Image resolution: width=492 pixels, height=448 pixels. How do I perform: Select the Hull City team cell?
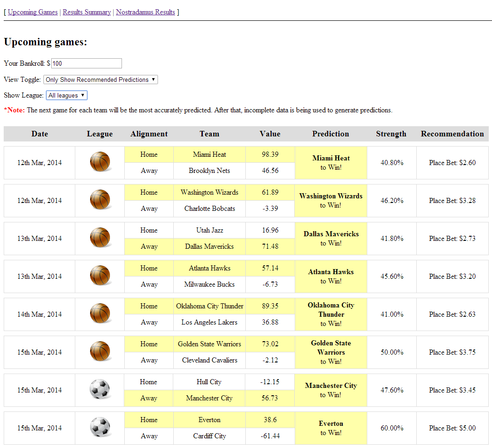tap(209, 382)
